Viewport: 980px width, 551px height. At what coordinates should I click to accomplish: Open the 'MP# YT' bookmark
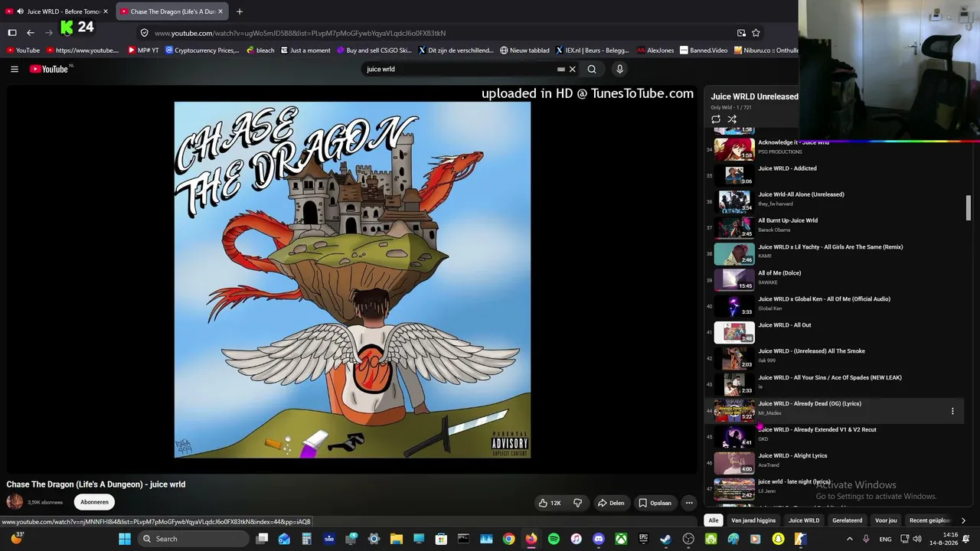tap(143, 51)
